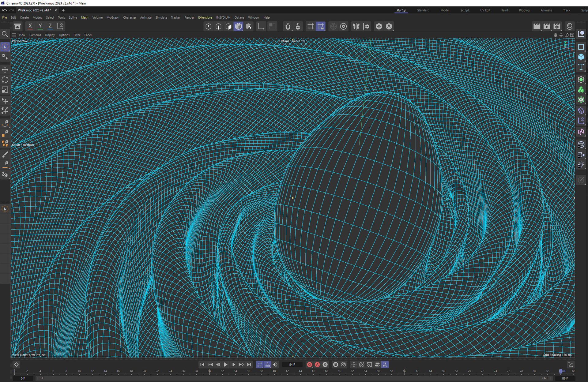Open the MoGraph menu
This screenshot has width=588, height=382.
[x=113, y=17]
